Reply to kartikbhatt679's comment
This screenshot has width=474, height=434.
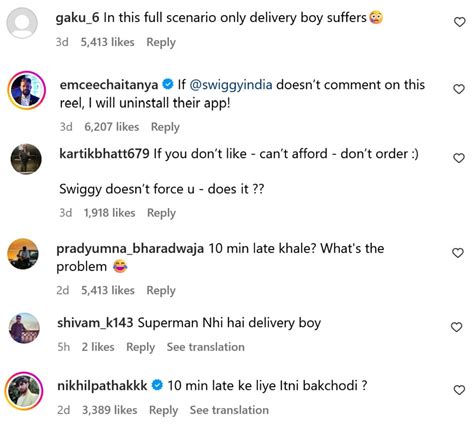[x=161, y=213]
